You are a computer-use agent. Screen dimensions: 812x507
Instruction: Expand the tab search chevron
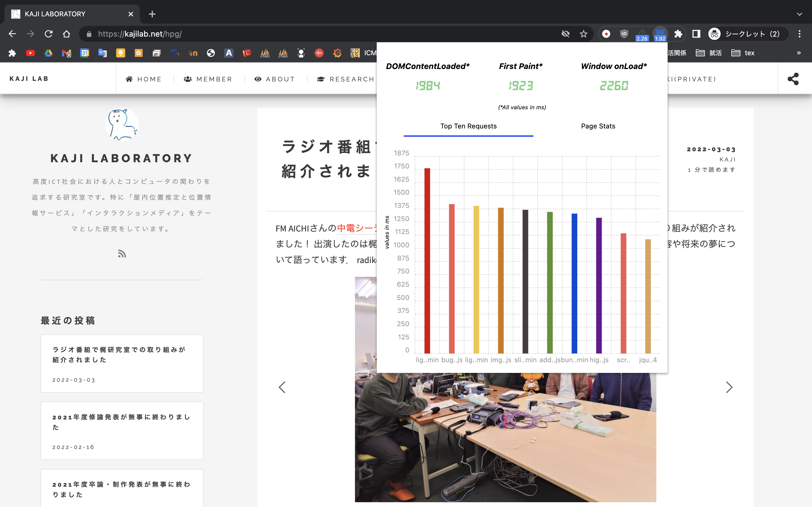[799, 14]
